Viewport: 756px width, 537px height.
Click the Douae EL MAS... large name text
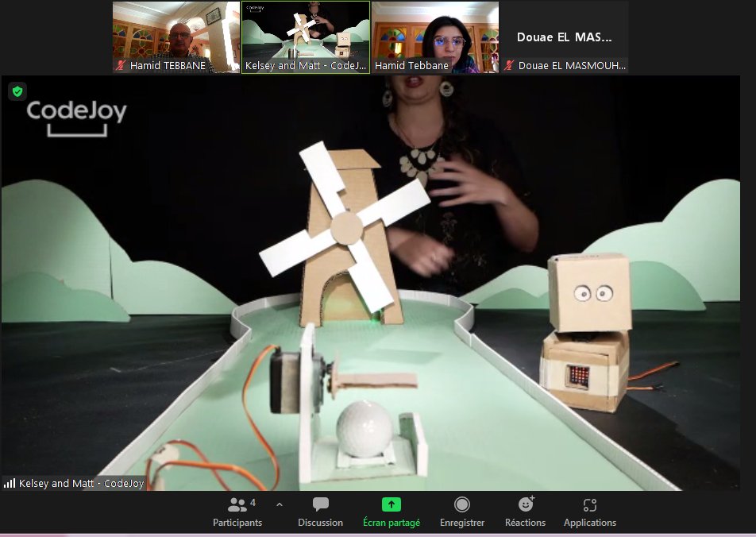tap(564, 37)
